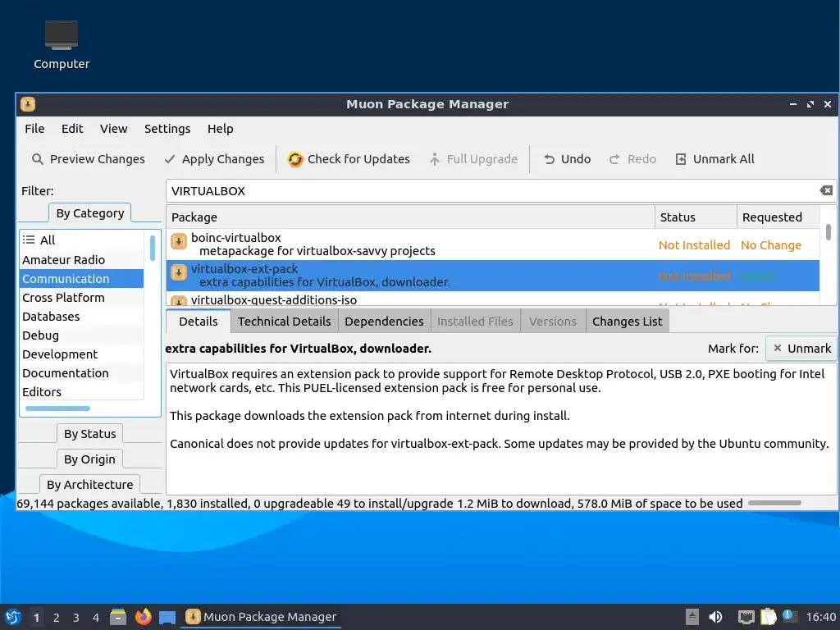Click the Full Upgrade toolbar button

point(473,159)
